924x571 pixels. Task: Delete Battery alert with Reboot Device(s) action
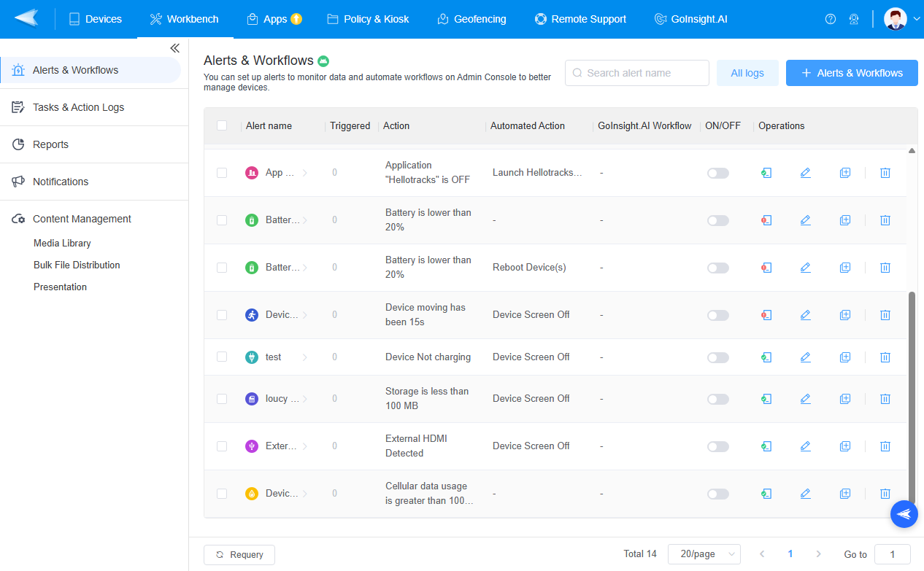[x=885, y=268]
